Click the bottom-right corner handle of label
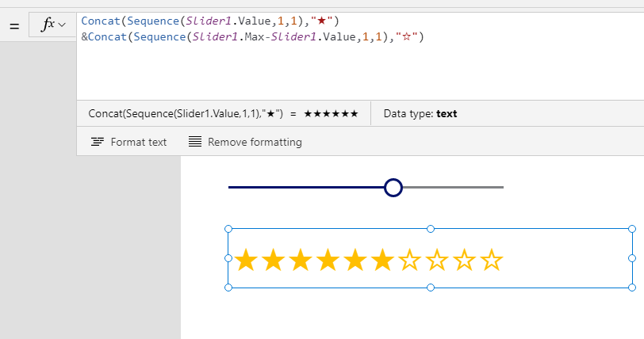The height and width of the screenshot is (339, 644). (x=632, y=288)
